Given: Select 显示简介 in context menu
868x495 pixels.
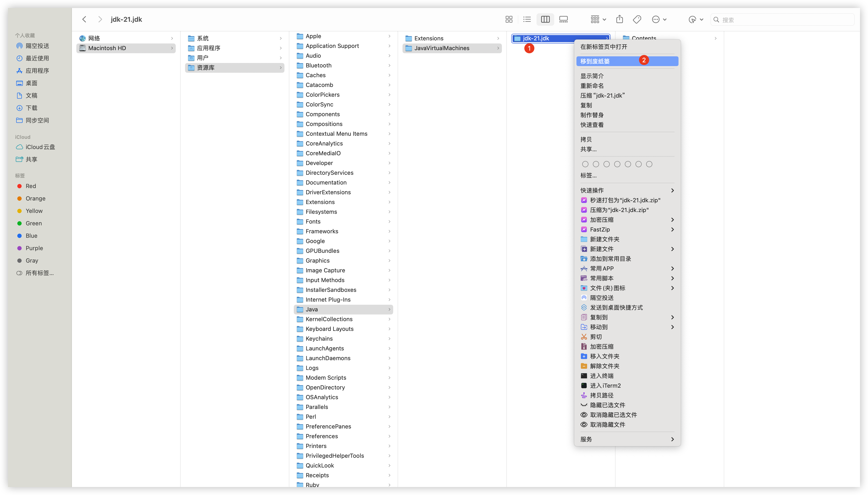Looking at the screenshot, I should click(x=592, y=76).
